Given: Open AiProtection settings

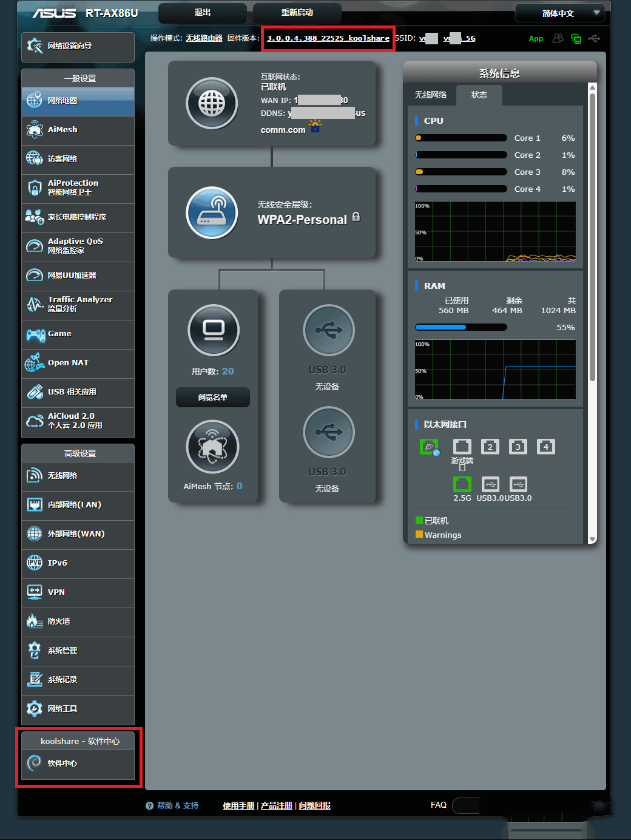Looking at the screenshot, I should click(x=78, y=189).
